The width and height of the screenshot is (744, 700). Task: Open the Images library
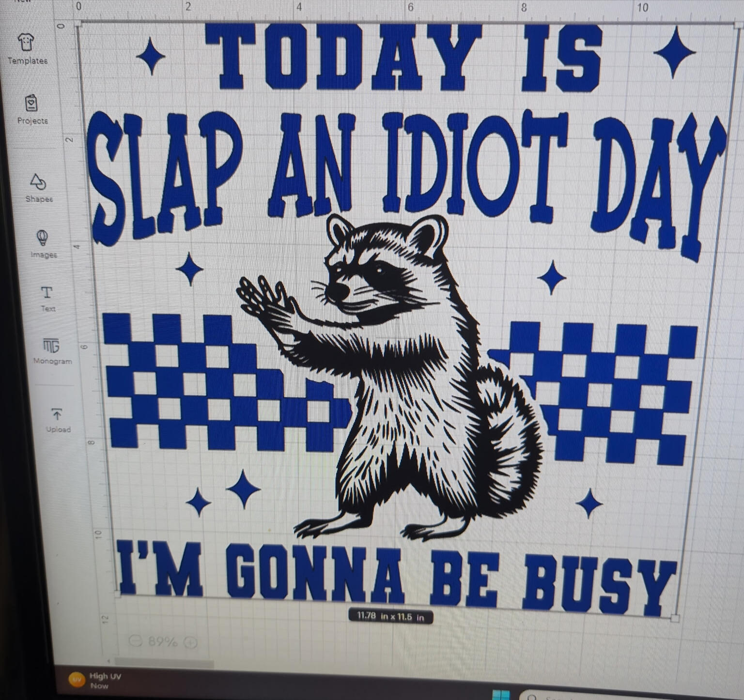[43, 243]
